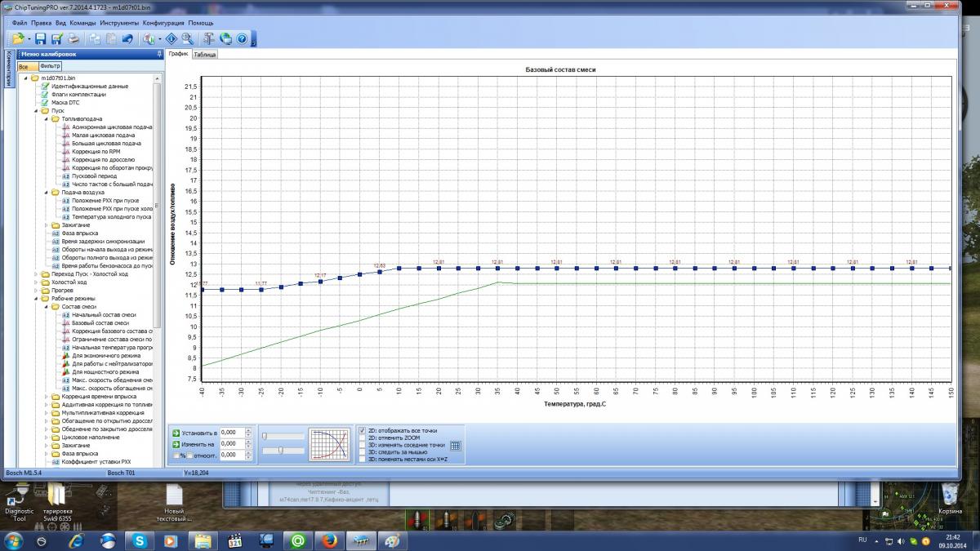Enable '2D: отменить ZOOM' checkbox

[363, 438]
